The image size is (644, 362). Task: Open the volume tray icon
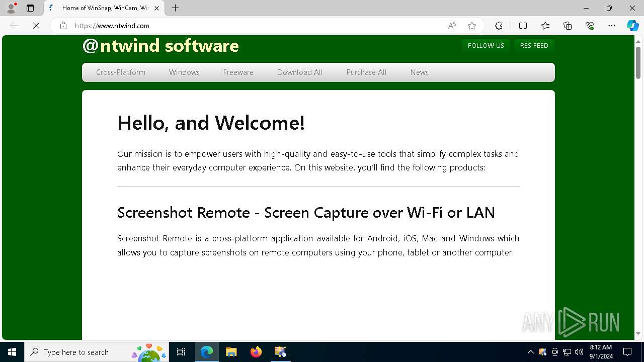(579, 352)
